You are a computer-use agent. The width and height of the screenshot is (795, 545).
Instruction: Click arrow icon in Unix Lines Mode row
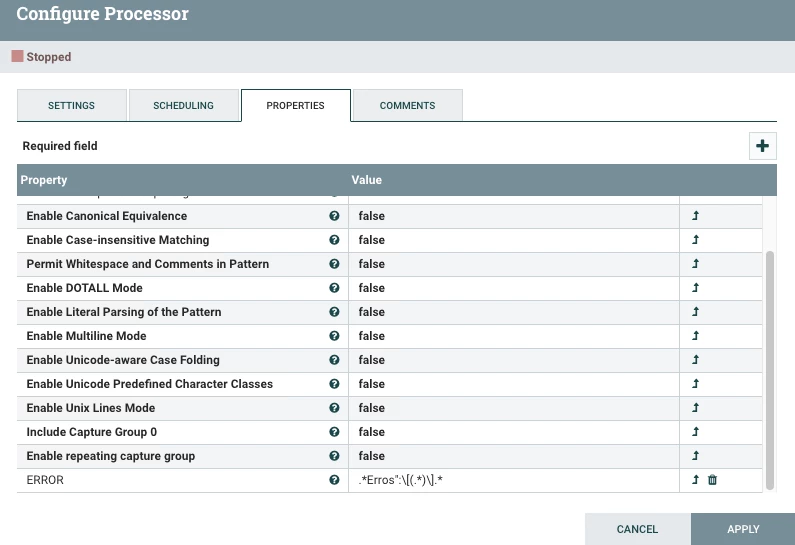[696, 408]
